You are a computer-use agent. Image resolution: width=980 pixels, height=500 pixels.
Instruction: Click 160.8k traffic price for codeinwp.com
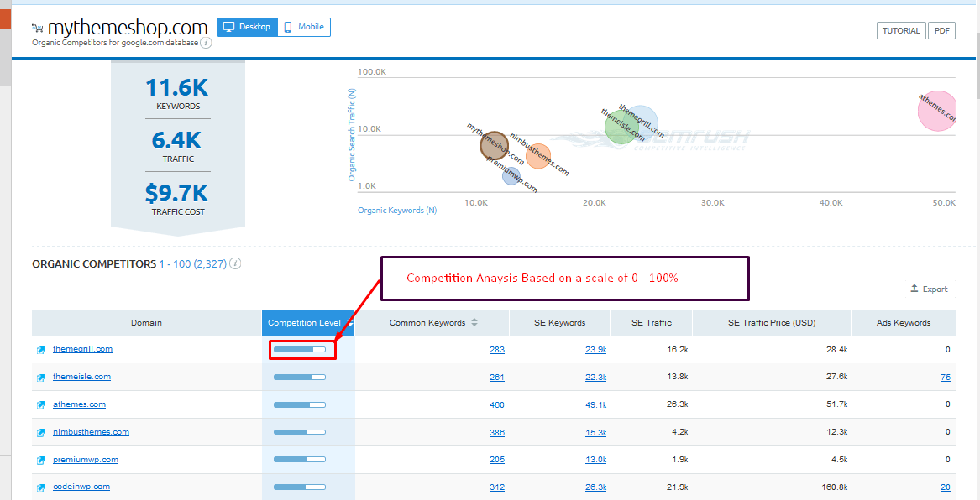835,487
